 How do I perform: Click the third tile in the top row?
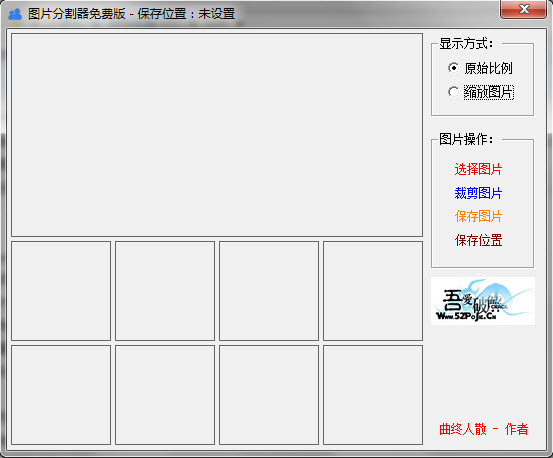click(x=269, y=291)
